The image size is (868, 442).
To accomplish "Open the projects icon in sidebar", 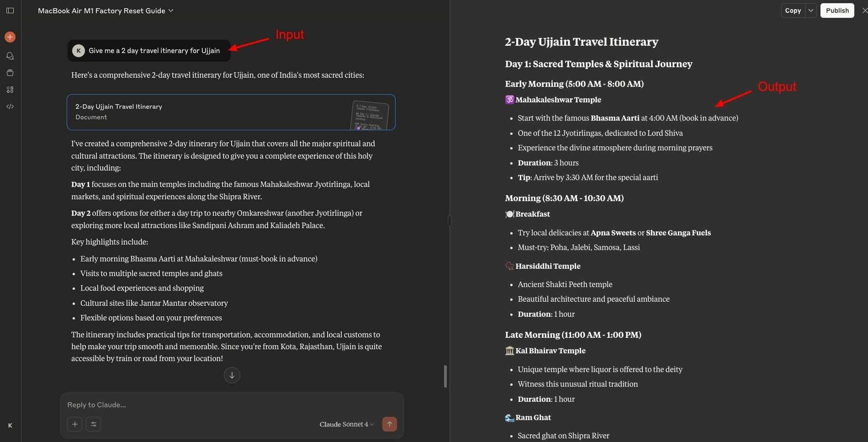I will 10,73.
